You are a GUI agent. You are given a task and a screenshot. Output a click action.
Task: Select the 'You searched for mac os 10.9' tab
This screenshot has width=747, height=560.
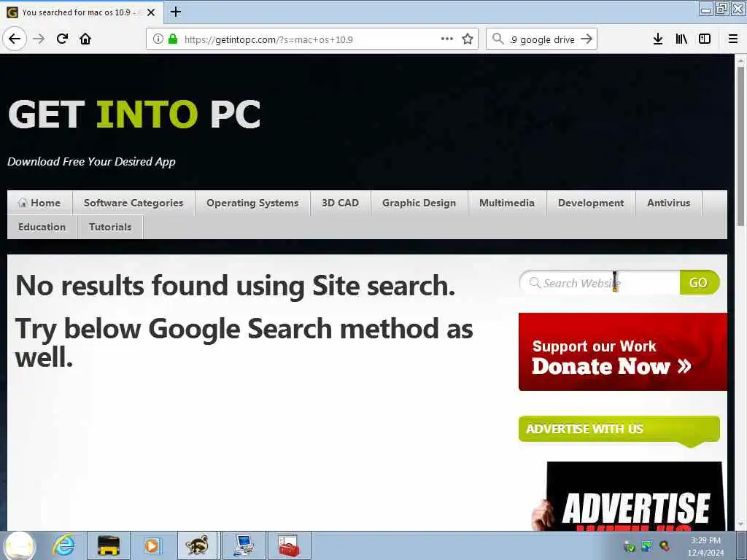click(x=81, y=12)
